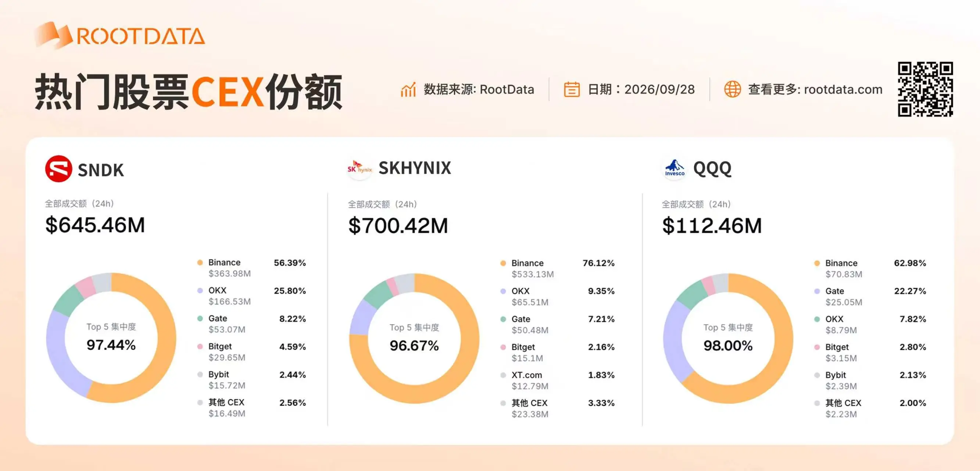The image size is (980, 471).
Task: Click QQQ Gate purple legend dot
Action: [817, 291]
